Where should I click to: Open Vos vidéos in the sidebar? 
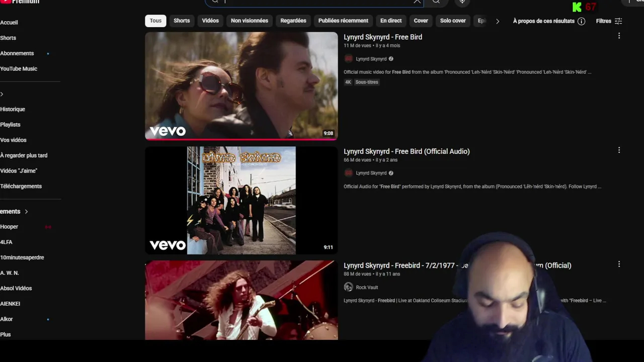click(13, 140)
